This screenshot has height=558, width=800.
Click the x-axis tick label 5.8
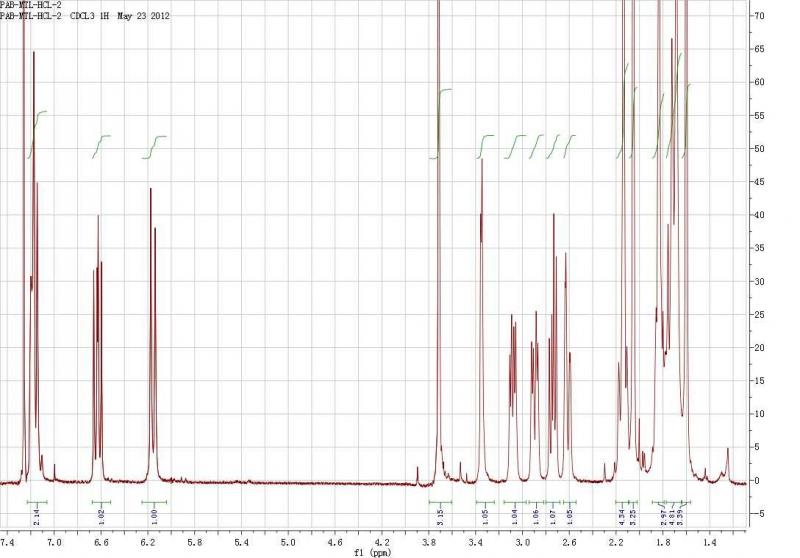(195, 543)
